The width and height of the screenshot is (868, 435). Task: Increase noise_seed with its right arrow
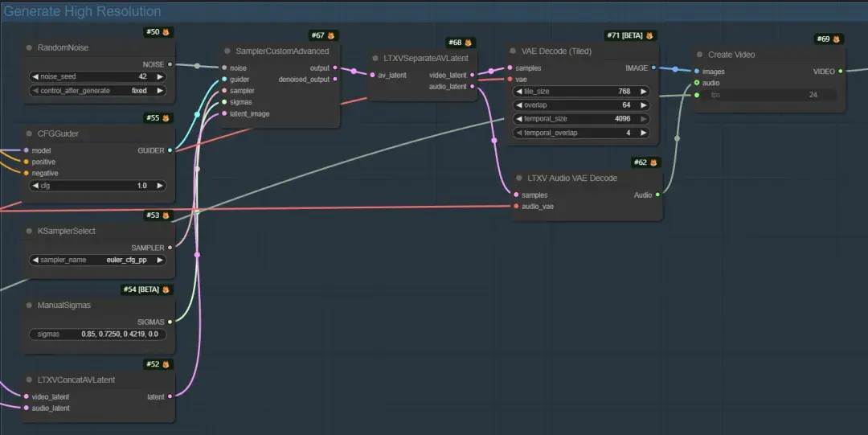pos(160,76)
